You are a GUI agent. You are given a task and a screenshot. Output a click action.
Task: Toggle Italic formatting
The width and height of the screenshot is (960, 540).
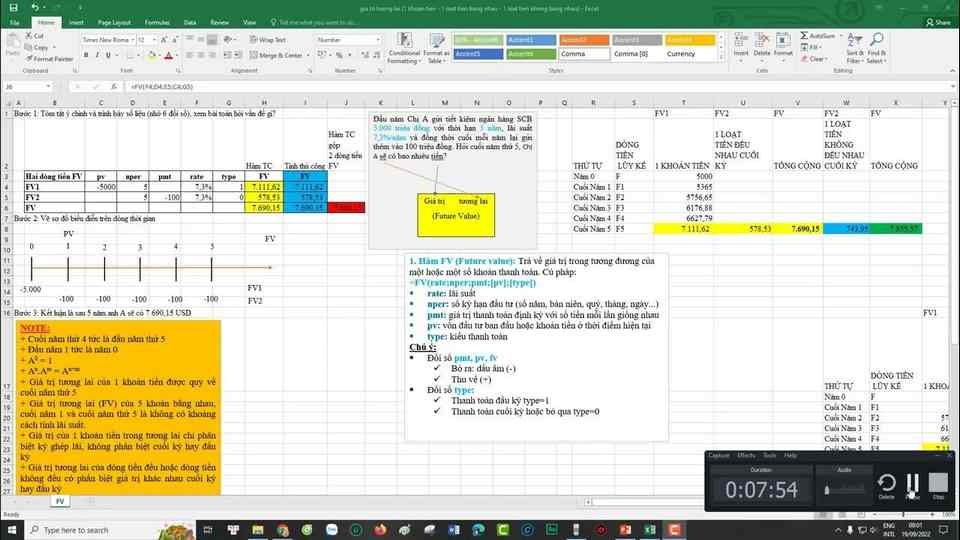click(97, 55)
